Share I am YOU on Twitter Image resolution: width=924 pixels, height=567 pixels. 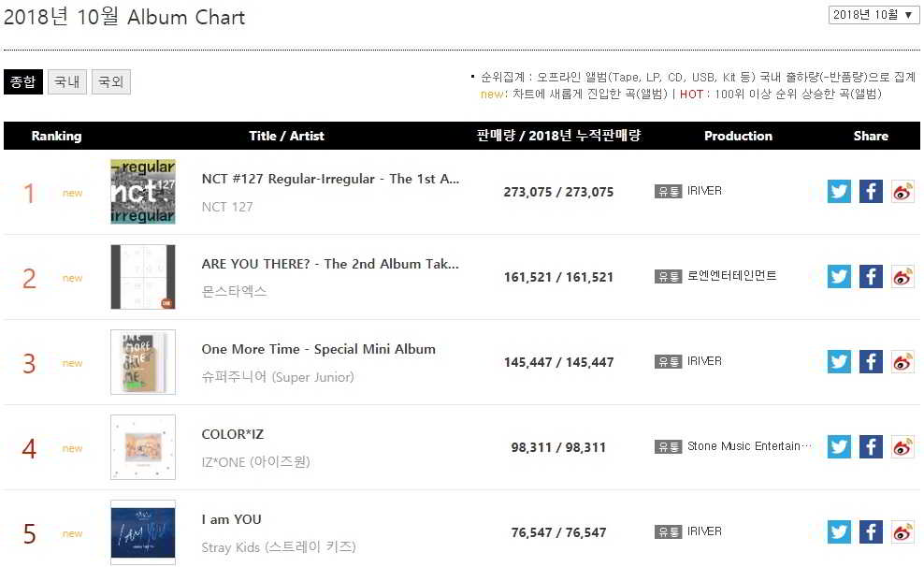click(839, 532)
